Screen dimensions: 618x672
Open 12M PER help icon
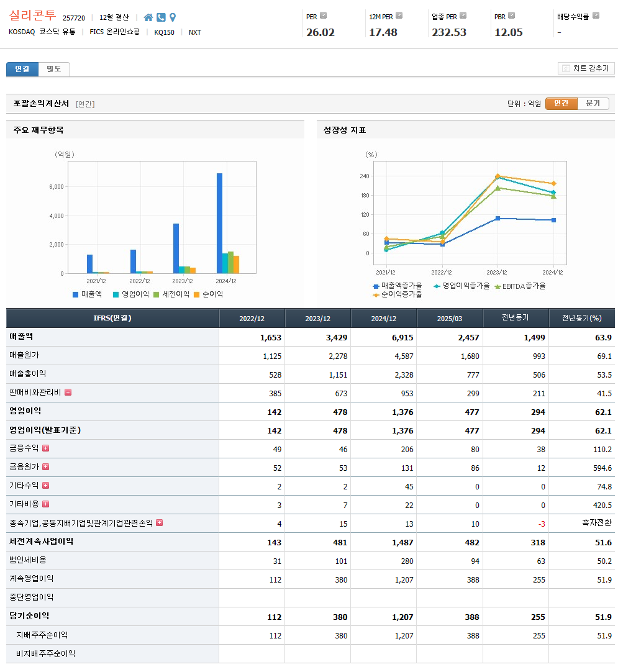tap(399, 16)
